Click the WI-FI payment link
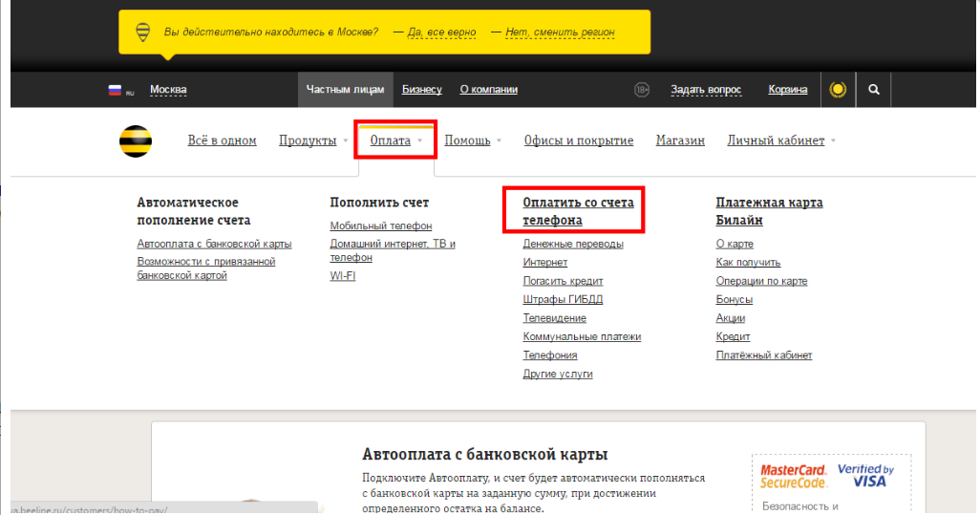The height and width of the screenshot is (515, 980). (x=343, y=275)
